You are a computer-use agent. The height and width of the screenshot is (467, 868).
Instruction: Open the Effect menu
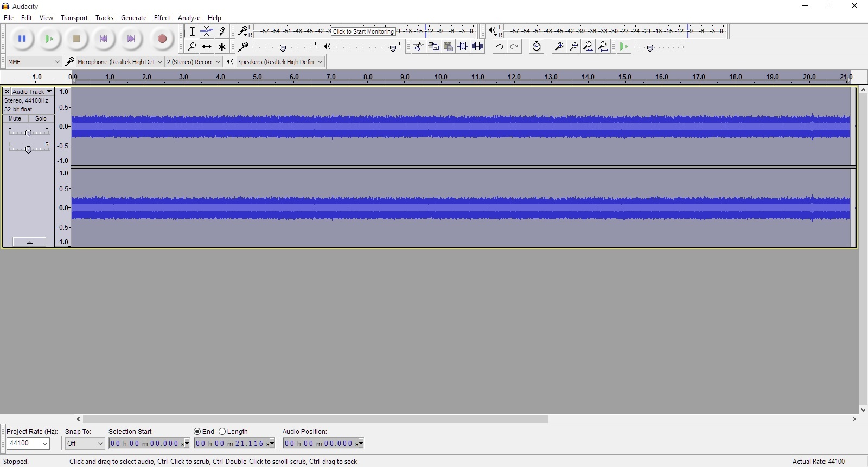point(162,18)
